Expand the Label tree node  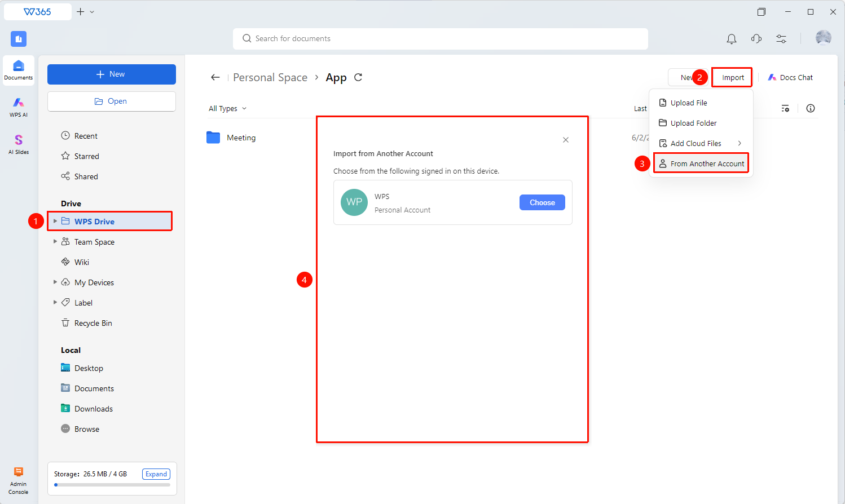(x=55, y=302)
